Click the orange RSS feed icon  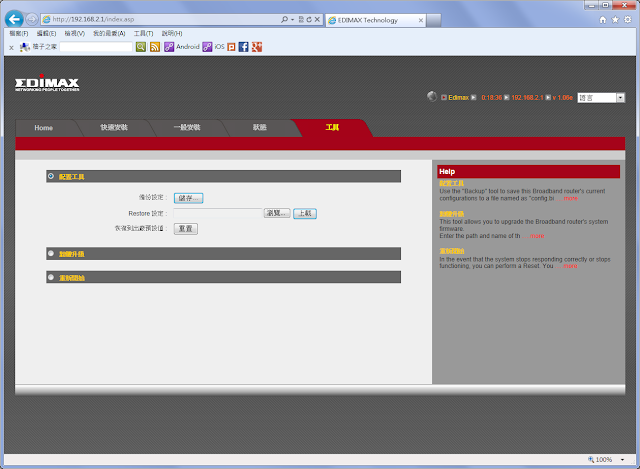[155, 47]
